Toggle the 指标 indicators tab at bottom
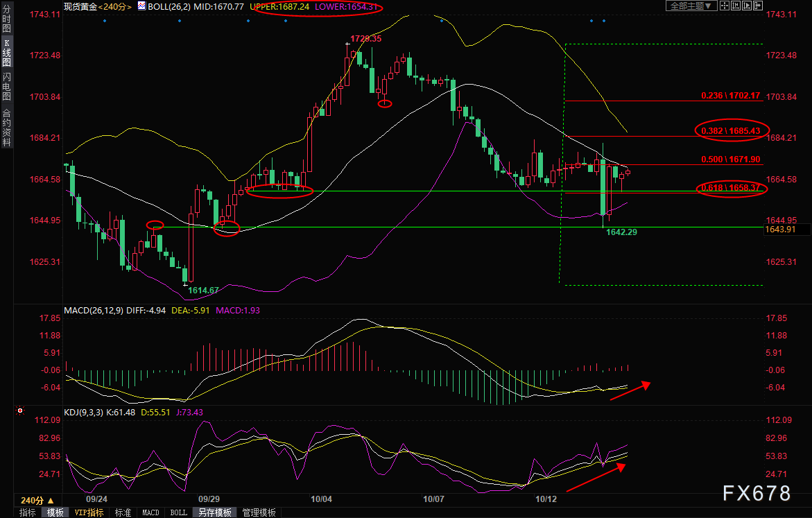Screen dimensions: 812x518 (28, 512)
